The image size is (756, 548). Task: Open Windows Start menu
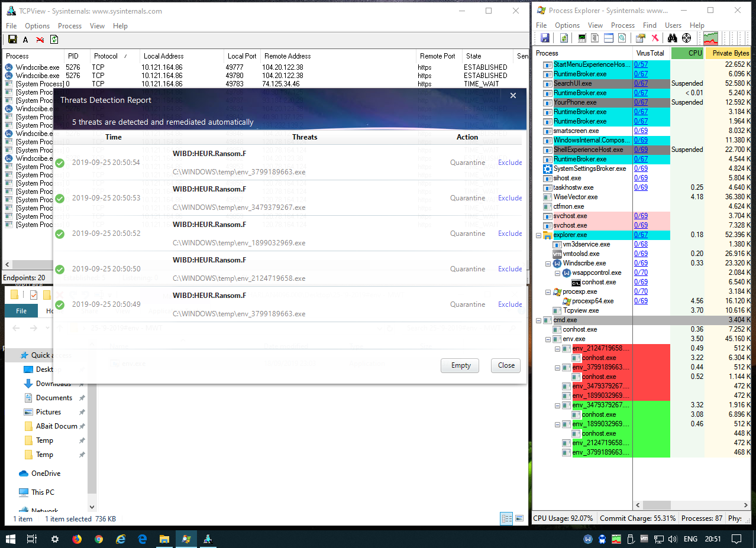[x=11, y=539]
